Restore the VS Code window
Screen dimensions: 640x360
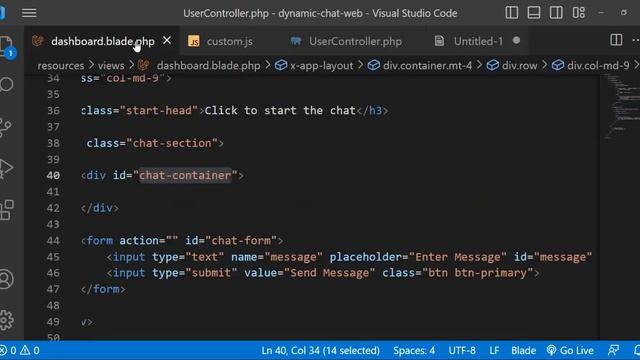pyautogui.click(x=624, y=13)
